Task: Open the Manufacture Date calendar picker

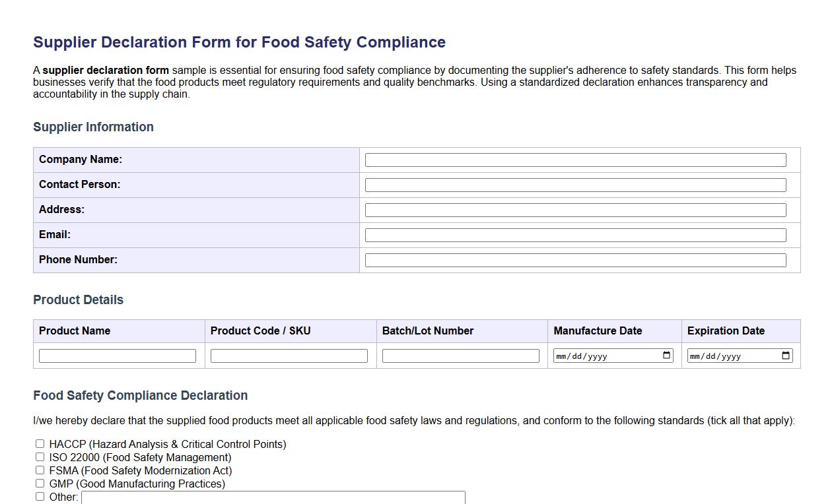Action: pyautogui.click(x=666, y=355)
